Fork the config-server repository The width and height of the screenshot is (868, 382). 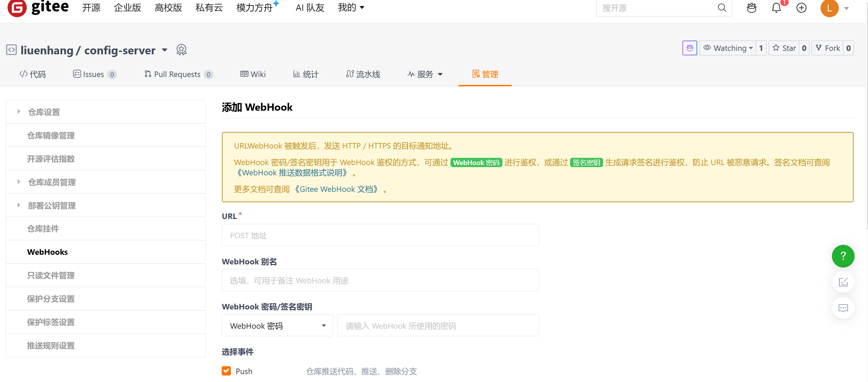(x=828, y=48)
